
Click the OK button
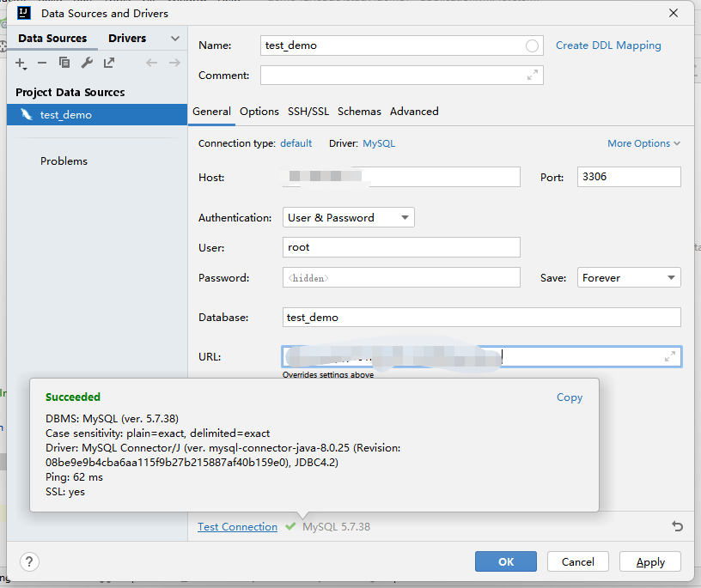(x=506, y=561)
